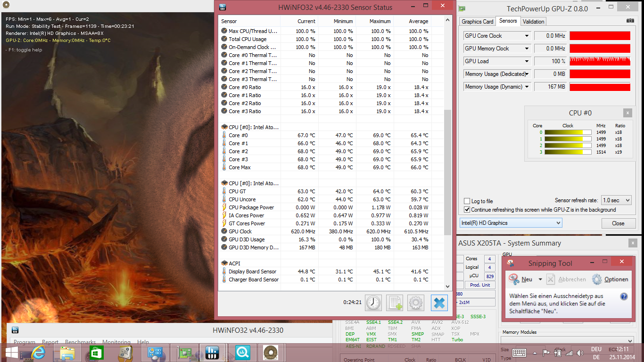Change the Sensor refresh rate dropdown

tap(616, 200)
